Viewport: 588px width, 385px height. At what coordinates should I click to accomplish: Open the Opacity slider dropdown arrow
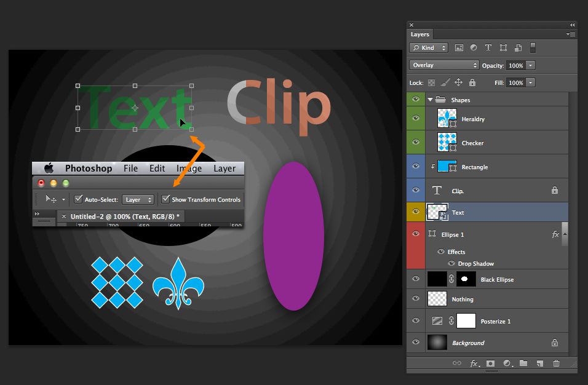(530, 65)
